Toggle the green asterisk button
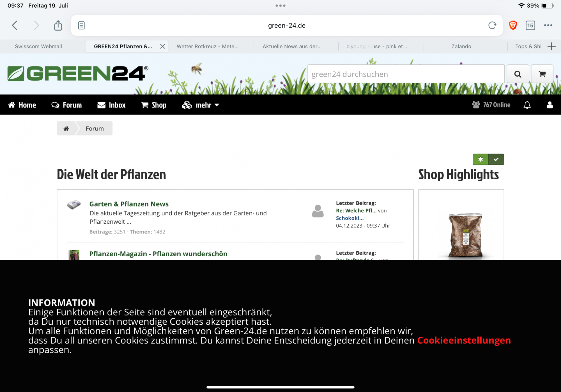The height and width of the screenshot is (392, 561). pos(480,159)
